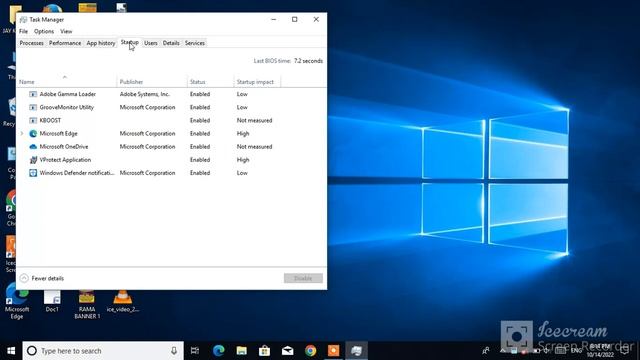
Task: Close the Task Manager window
Action: [x=316, y=19]
